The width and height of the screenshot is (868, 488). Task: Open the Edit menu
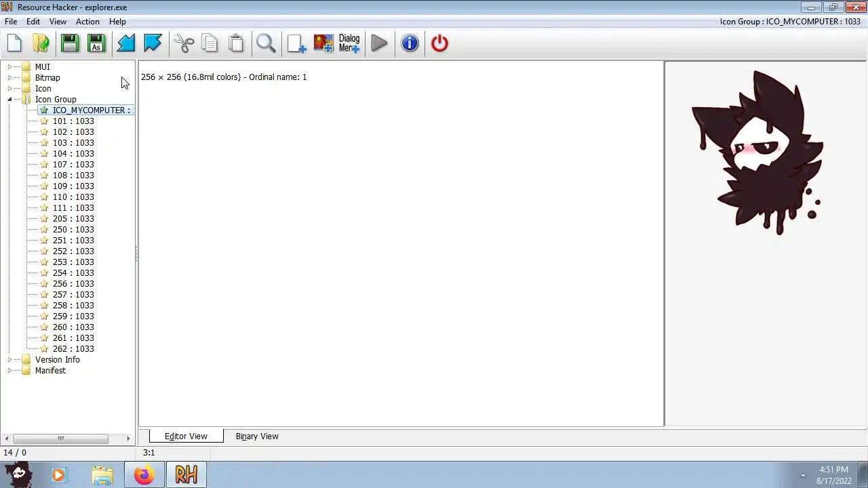click(33, 21)
